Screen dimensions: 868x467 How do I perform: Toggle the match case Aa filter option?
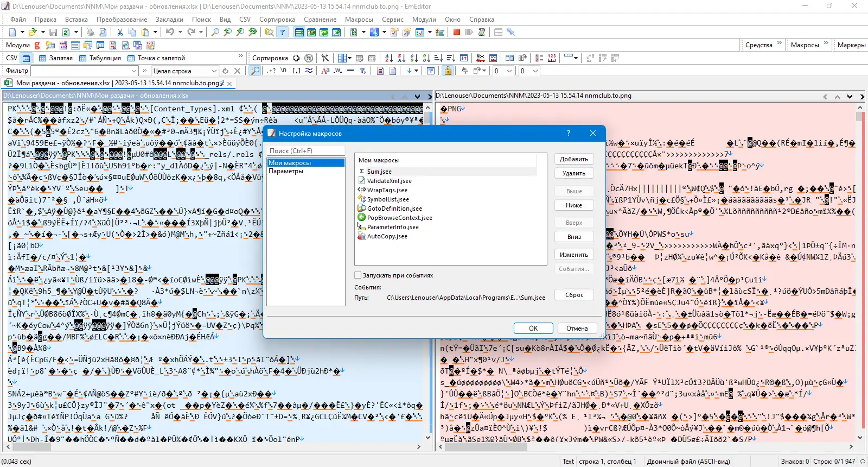[325, 71]
